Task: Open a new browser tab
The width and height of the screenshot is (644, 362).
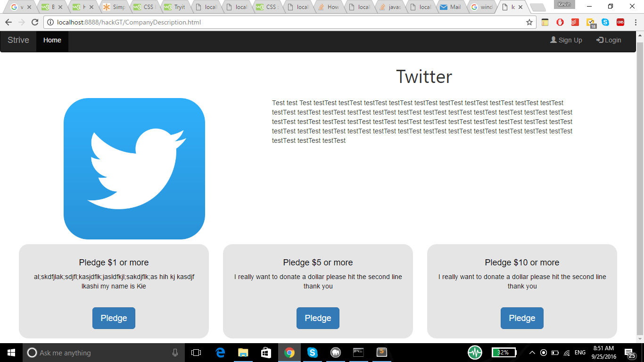Action: coord(537,7)
